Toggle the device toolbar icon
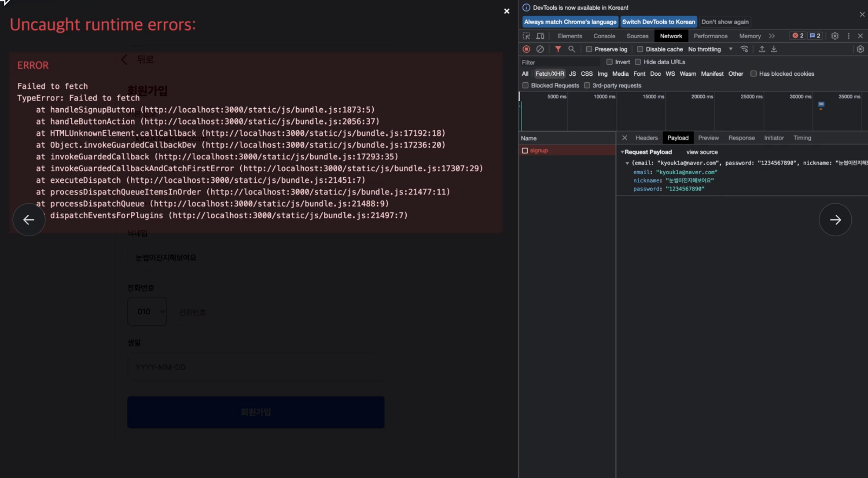 click(540, 36)
